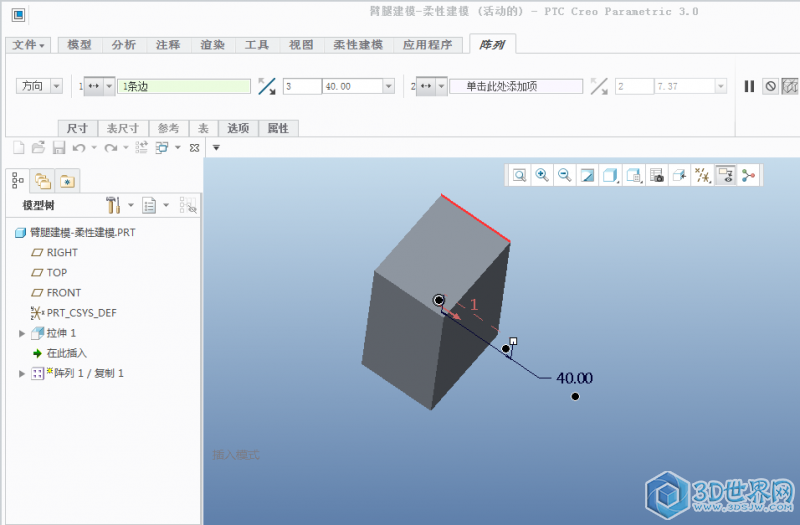Viewport: 800px width, 525px height.
Task: Switch to the 渲染 ribbon tab
Action: click(213, 45)
